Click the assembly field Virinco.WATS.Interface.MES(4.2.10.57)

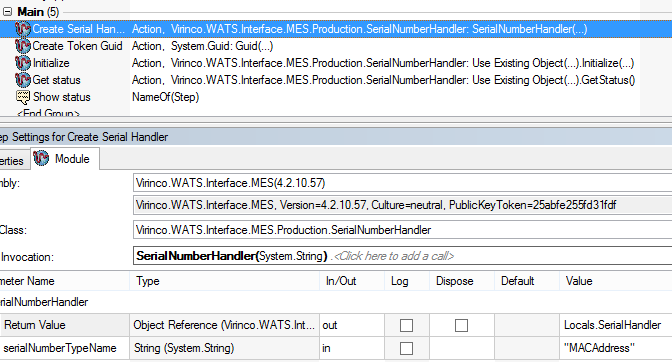point(402,183)
